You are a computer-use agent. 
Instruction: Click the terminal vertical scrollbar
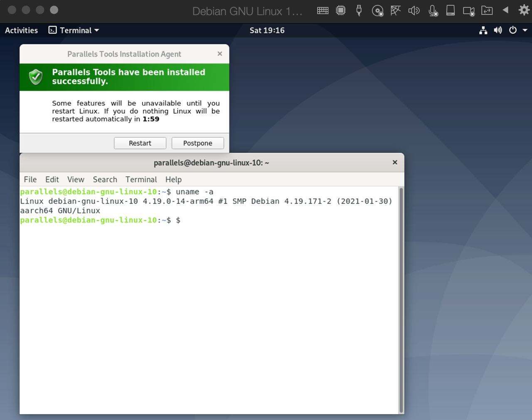click(401, 299)
